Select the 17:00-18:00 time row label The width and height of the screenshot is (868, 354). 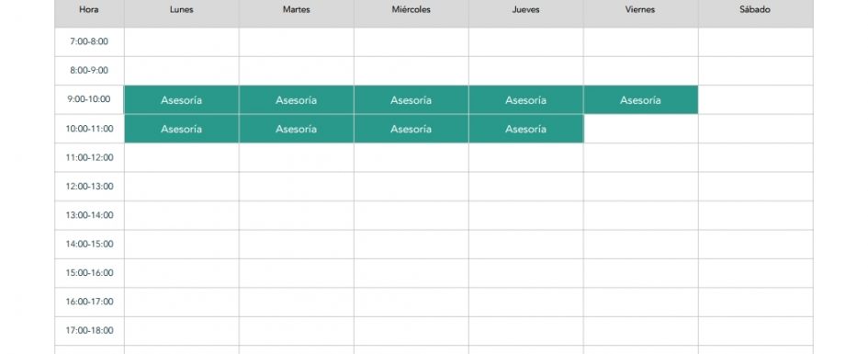pyautogui.click(x=89, y=331)
